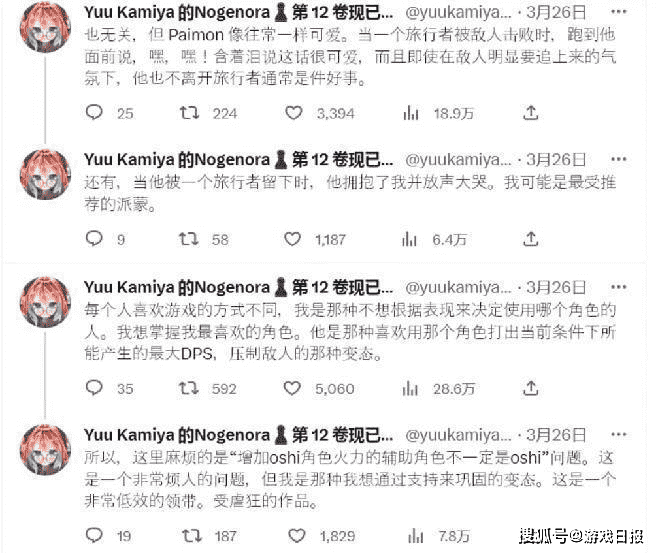
Task: Like the DPS tweet with 5,060 likes
Action: (292, 388)
